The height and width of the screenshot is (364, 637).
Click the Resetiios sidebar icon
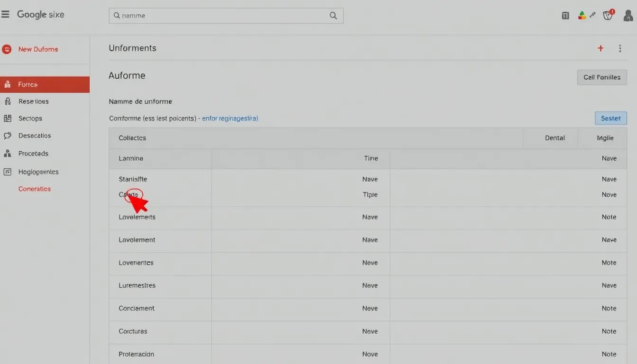click(7, 101)
